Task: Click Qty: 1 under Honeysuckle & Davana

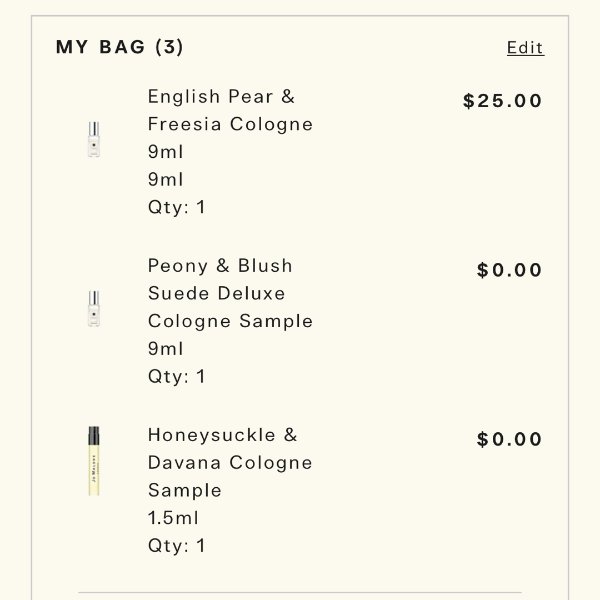Action: coord(176,546)
